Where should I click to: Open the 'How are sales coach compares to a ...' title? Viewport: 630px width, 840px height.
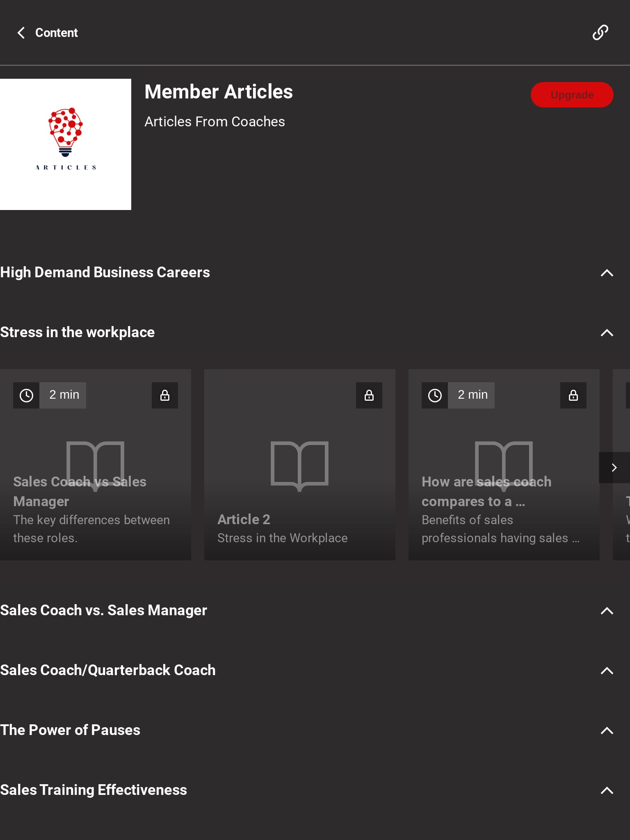tap(486, 491)
